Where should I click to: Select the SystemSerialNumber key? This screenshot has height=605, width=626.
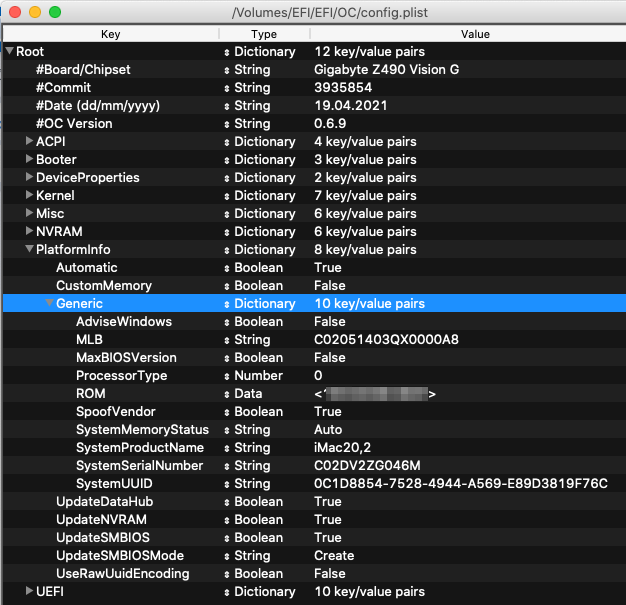[x=140, y=466]
